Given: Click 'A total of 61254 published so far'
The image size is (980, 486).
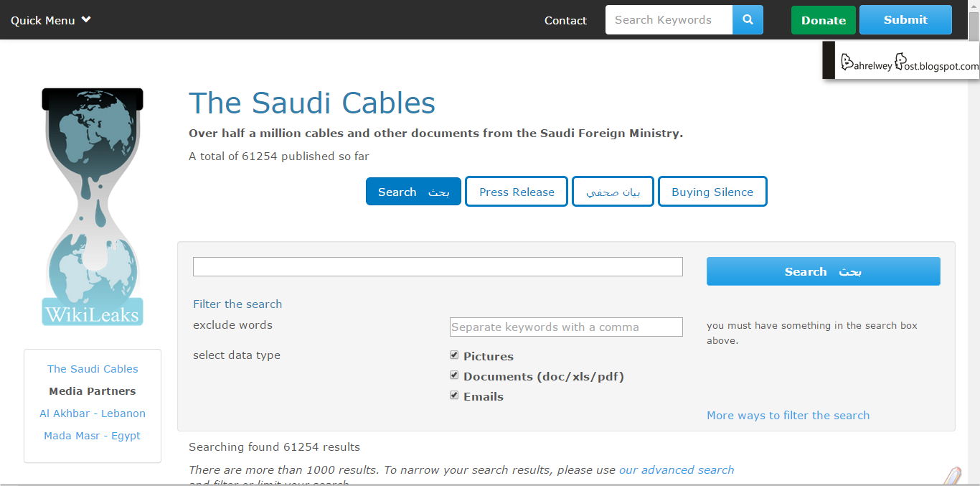Looking at the screenshot, I should click(279, 156).
